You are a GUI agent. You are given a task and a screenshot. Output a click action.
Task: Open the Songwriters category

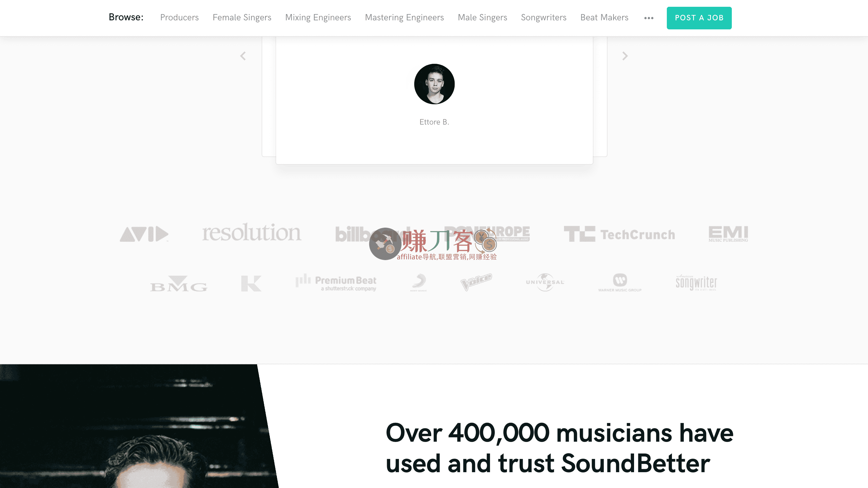[x=544, y=18]
